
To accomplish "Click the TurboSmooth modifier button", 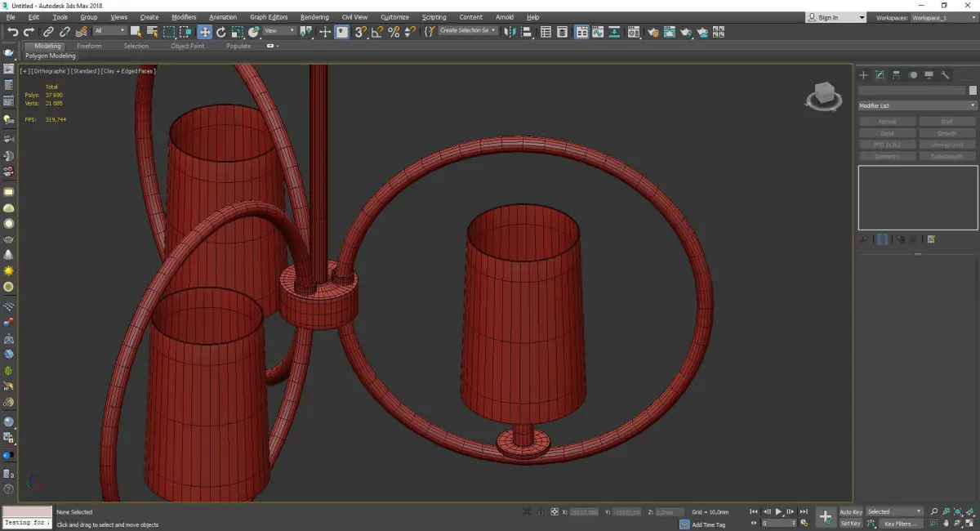I will pos(947,156).
